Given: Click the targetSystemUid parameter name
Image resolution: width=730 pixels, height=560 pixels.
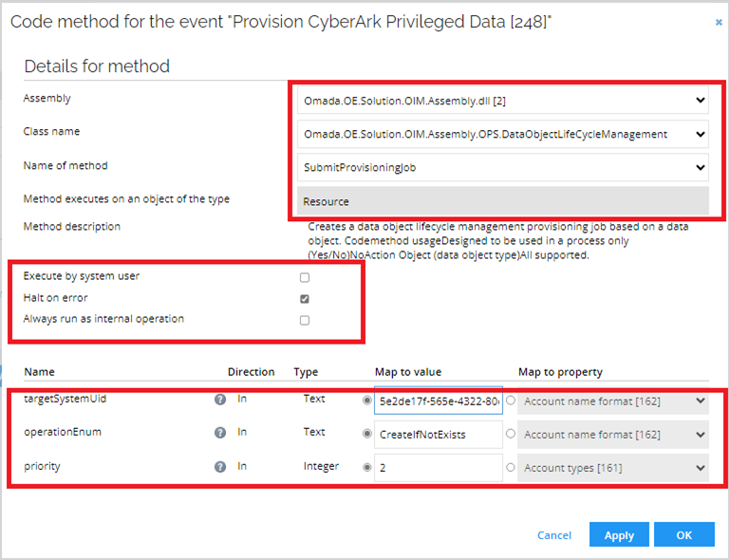Looking at the screenshot, I should [66, 399].
